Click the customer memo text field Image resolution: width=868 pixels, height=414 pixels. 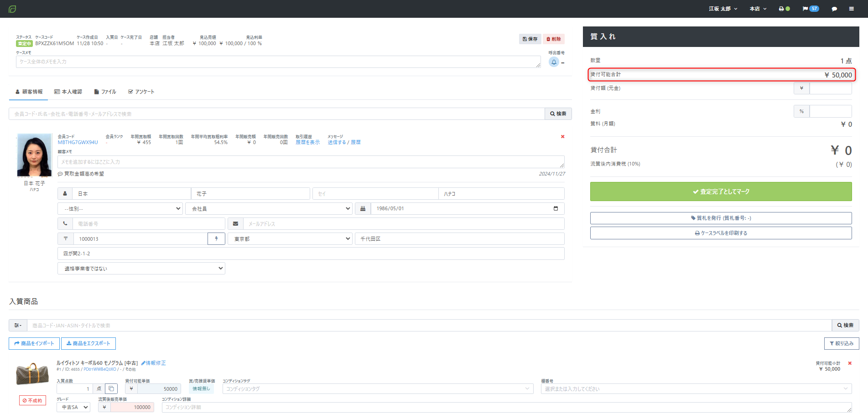[311, 162]
